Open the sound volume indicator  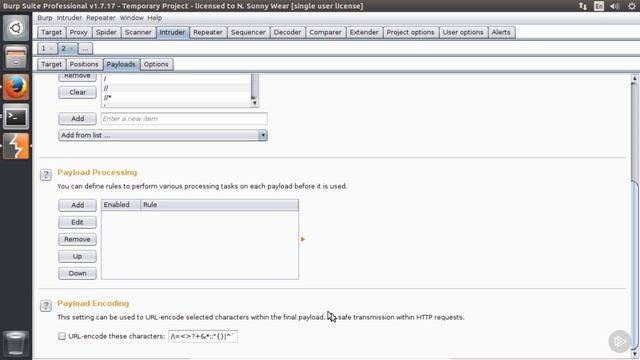point(614,6)
